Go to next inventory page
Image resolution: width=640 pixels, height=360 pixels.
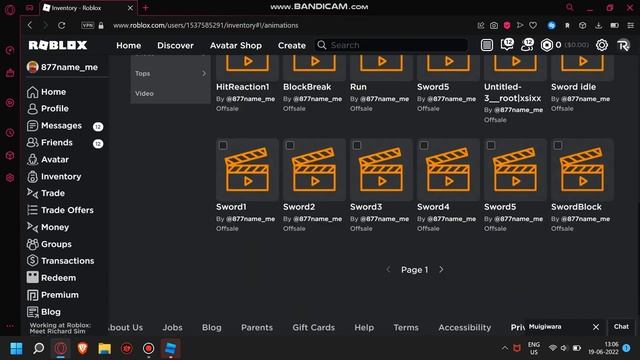point(441,270)
